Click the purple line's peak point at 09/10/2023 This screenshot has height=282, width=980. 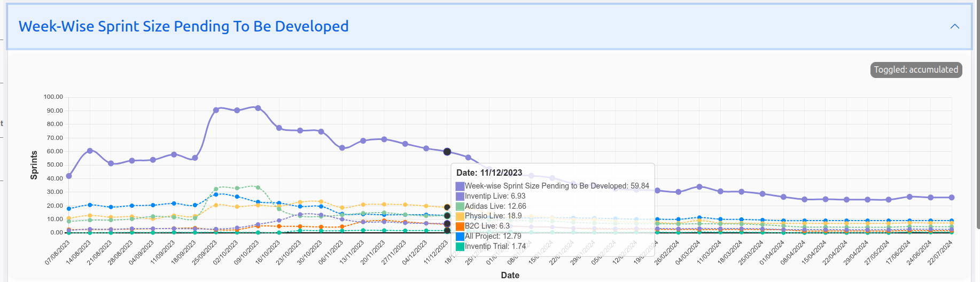(x=258, y=108)
